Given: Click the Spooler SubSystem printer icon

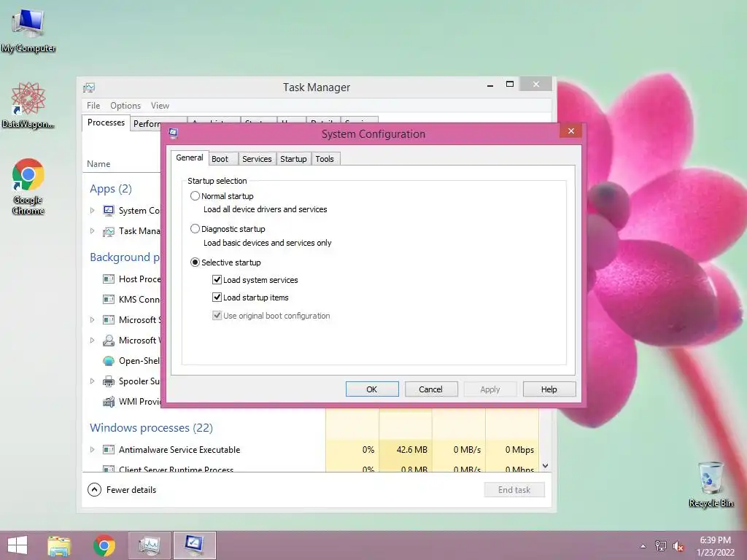Looking at the screenshot, I should coord(109,381).
